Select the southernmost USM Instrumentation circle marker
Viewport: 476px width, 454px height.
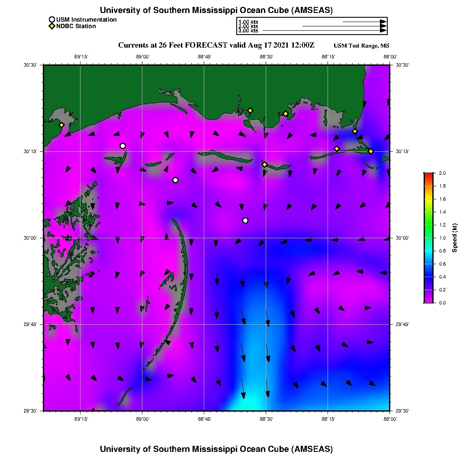(245, 221)
